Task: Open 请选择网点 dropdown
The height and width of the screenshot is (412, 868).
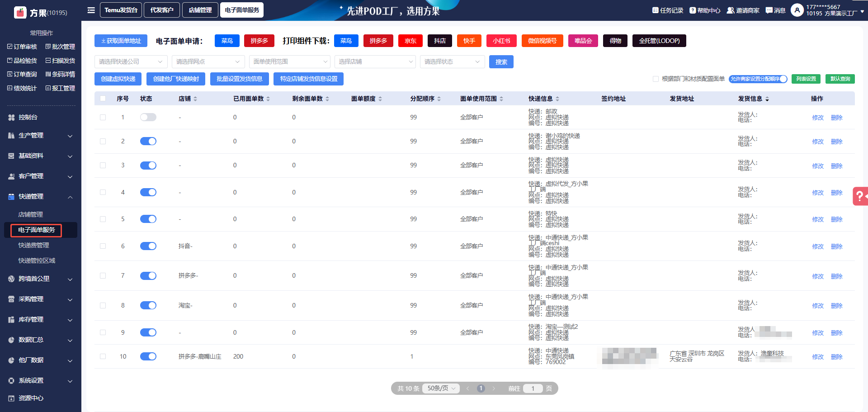Action: [208, 62]
